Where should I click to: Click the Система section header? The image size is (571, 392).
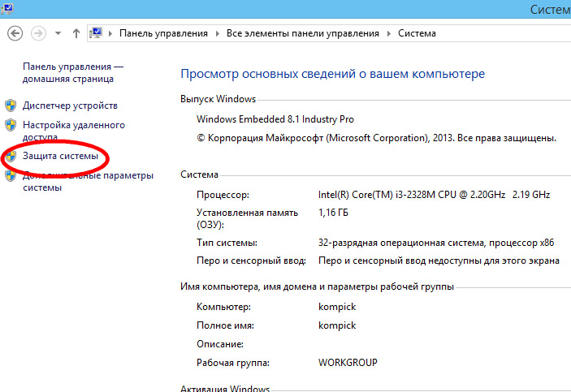(x=199, y=174)
